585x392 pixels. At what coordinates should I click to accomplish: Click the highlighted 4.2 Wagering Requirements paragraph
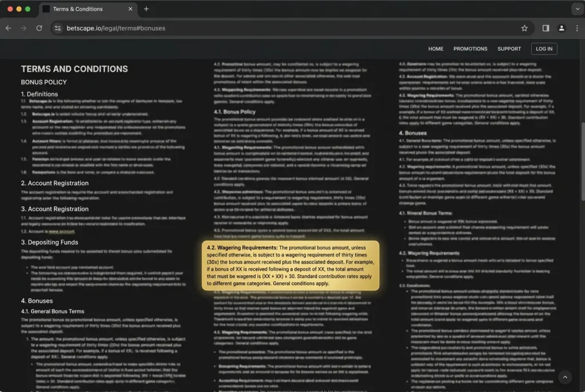point(290,265)
